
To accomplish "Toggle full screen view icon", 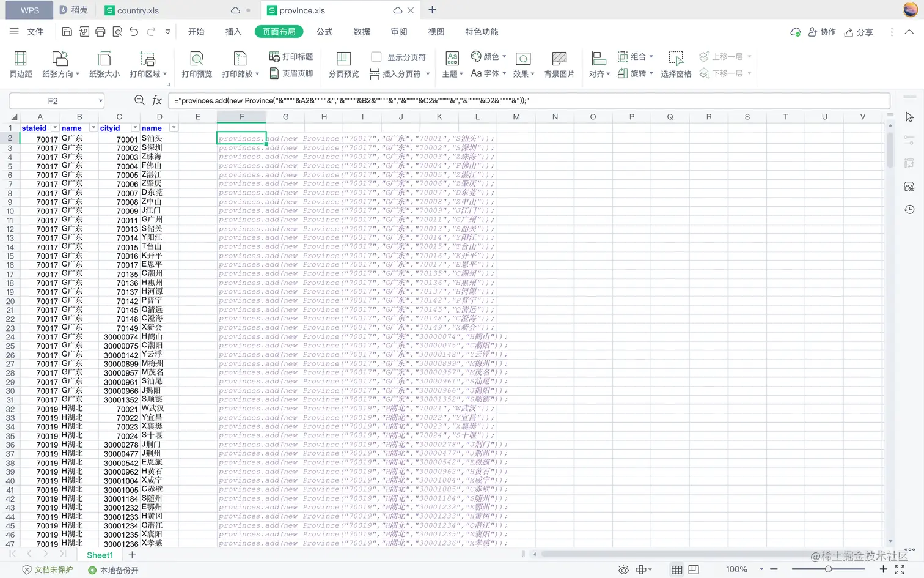I will 900,569.
